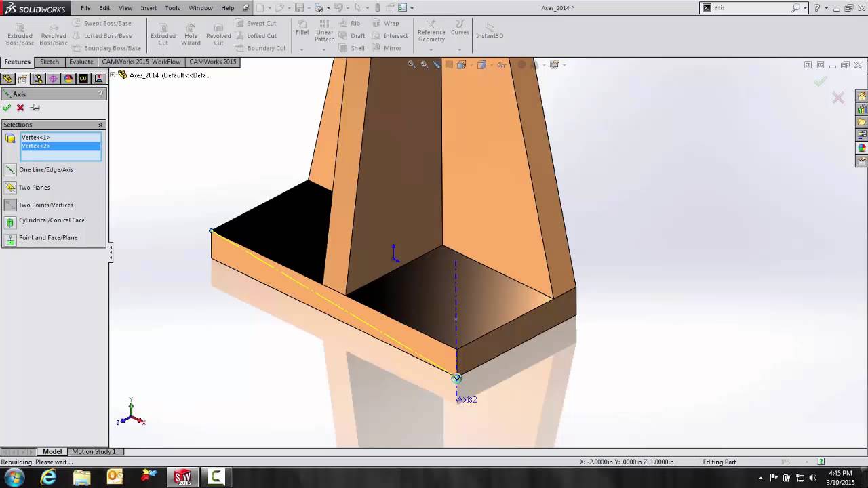The height and width of the screenshot is (488, 868).
Task: Open the View menu
Action: point(125,8)
